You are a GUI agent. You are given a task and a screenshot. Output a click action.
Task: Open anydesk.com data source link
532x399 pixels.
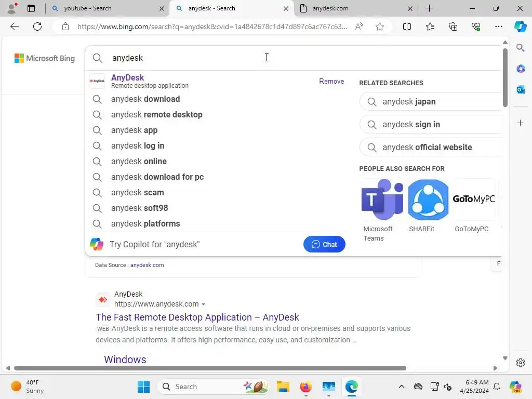tap(147, 265)
